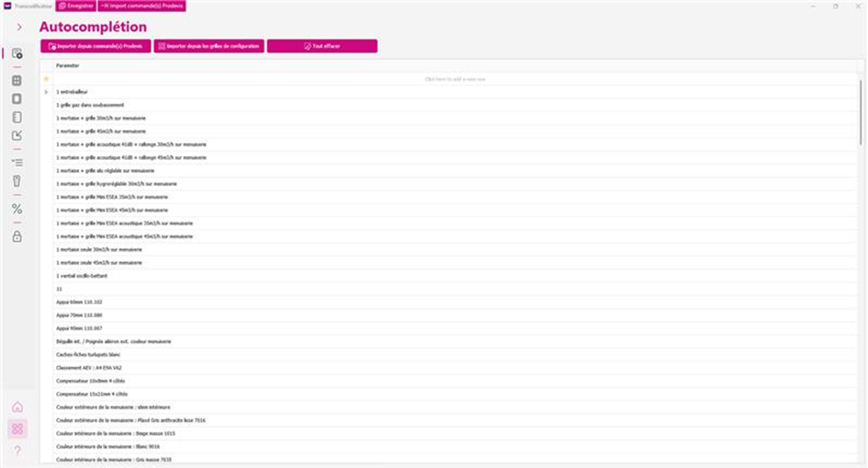The width and height of the screenshot is (868, 468).
Task: Click the add new row field
Action: (455, 79)
